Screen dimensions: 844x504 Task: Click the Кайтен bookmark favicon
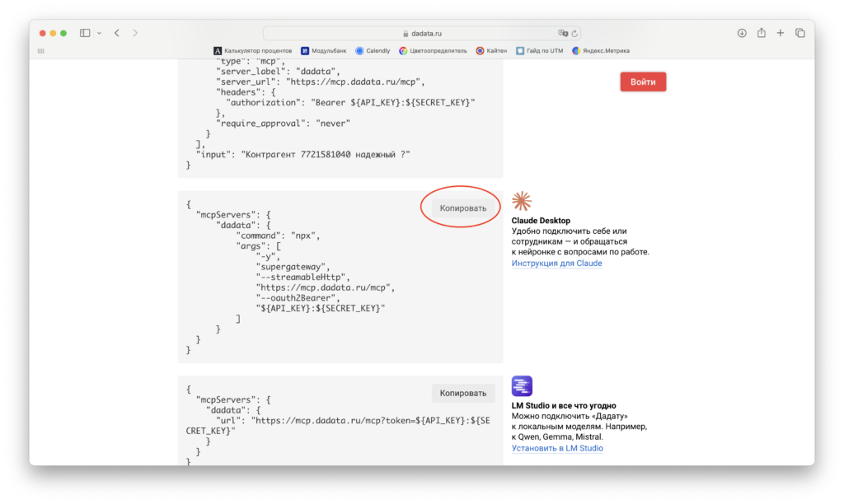pos(480,50)
